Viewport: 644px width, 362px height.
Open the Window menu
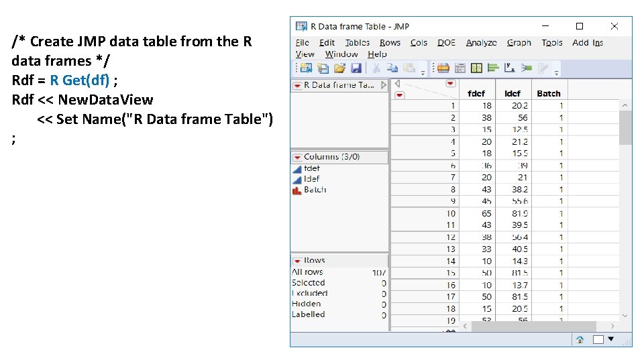point(341,54)
